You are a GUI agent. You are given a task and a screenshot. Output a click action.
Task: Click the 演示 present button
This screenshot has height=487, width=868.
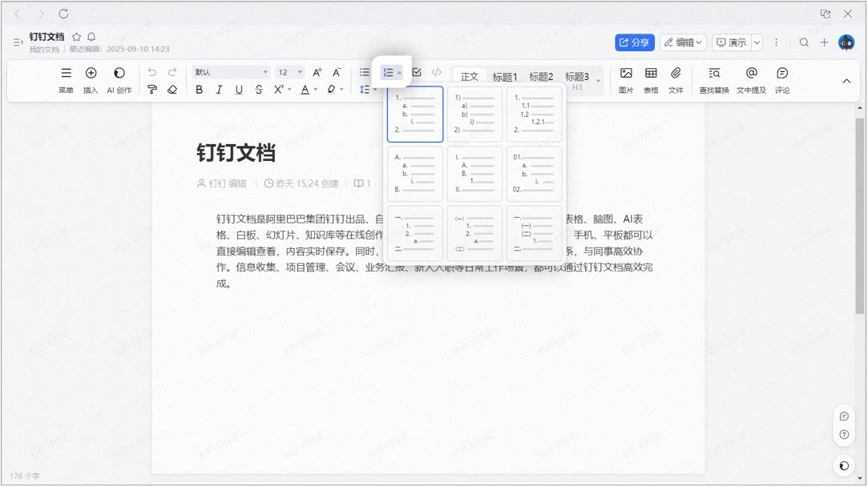(732, 42)
